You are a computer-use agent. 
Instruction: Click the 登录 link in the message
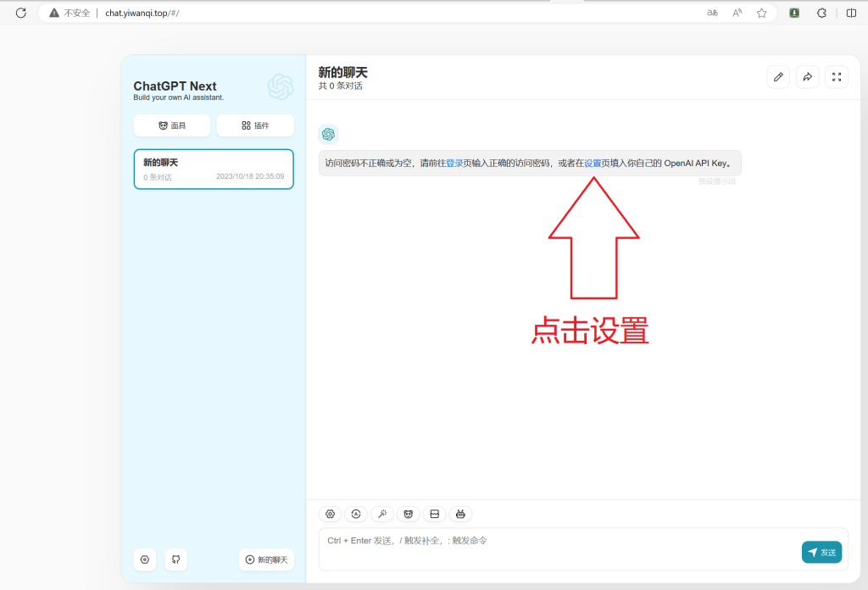tap(454, 163)
